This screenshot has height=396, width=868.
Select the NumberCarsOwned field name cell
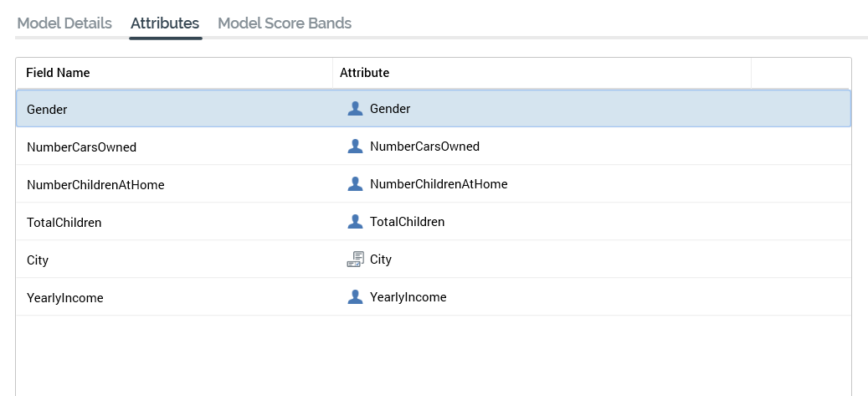[x=82, y=147]
